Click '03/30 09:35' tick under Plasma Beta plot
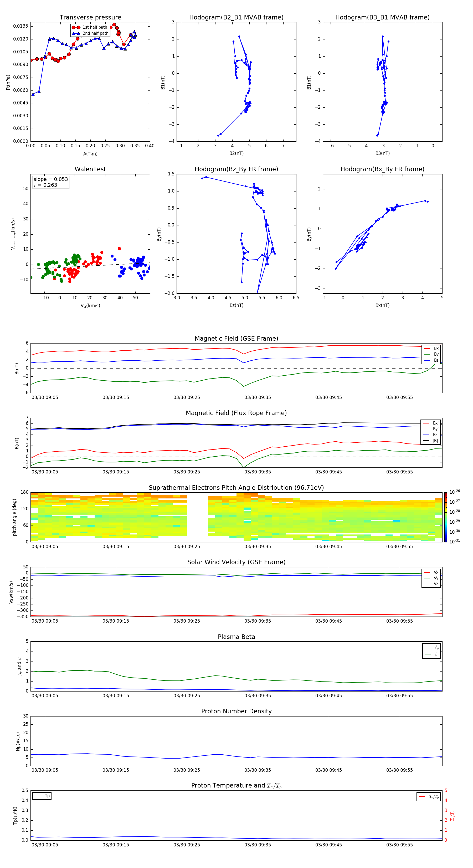473x868 pixels. (258, 695)
